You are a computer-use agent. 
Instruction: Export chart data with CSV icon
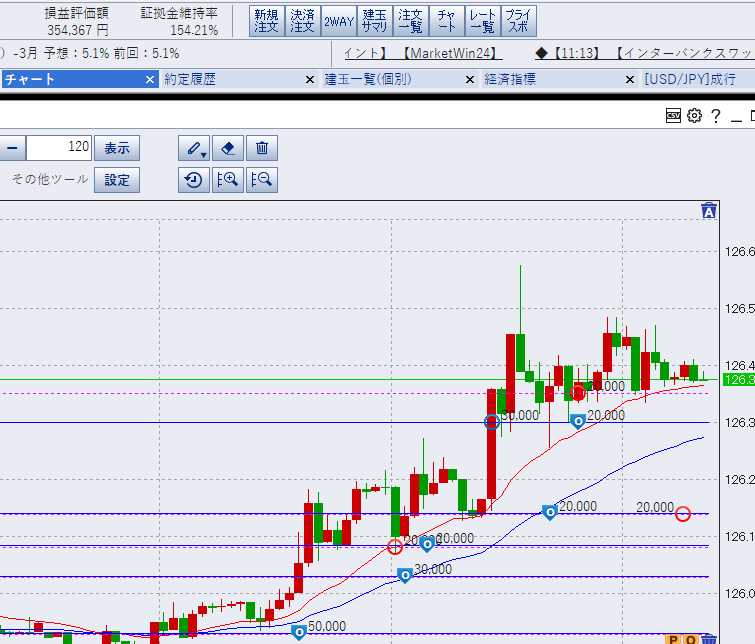coord(674,117)
